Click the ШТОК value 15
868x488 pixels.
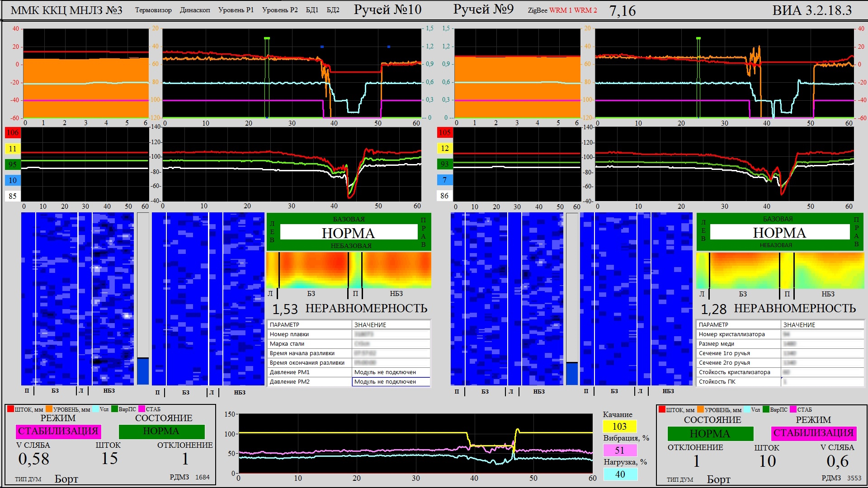(109, 459)
